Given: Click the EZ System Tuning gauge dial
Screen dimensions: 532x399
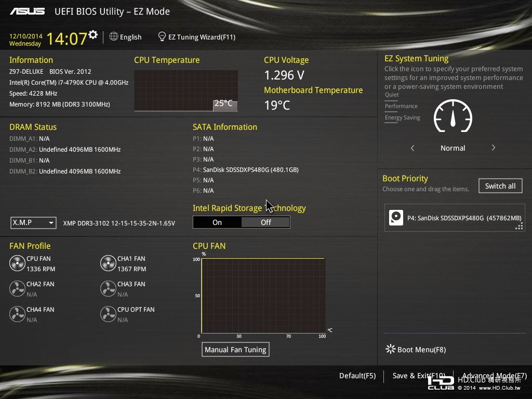Looking at the screenshot, I should coord(453,116).
